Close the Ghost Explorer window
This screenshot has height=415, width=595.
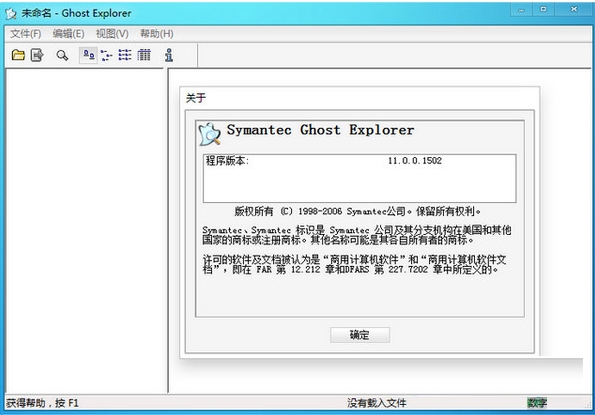click(574, 9)
